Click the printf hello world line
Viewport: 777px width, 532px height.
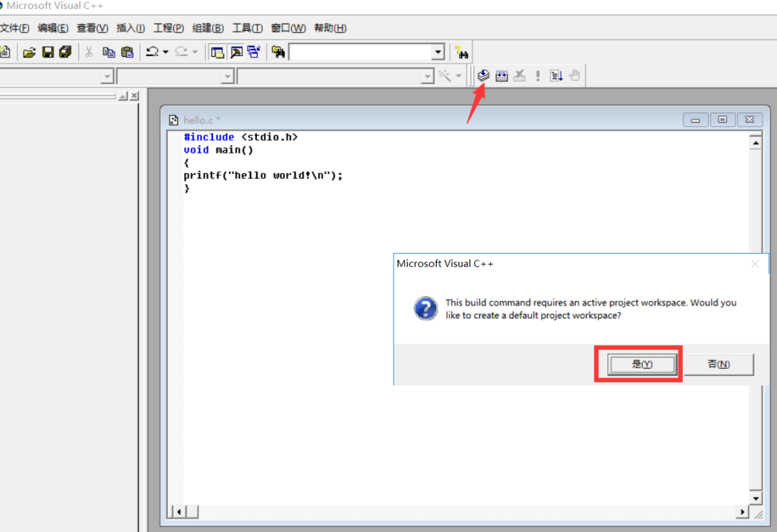pyautogui.click(x=263, y=175)
